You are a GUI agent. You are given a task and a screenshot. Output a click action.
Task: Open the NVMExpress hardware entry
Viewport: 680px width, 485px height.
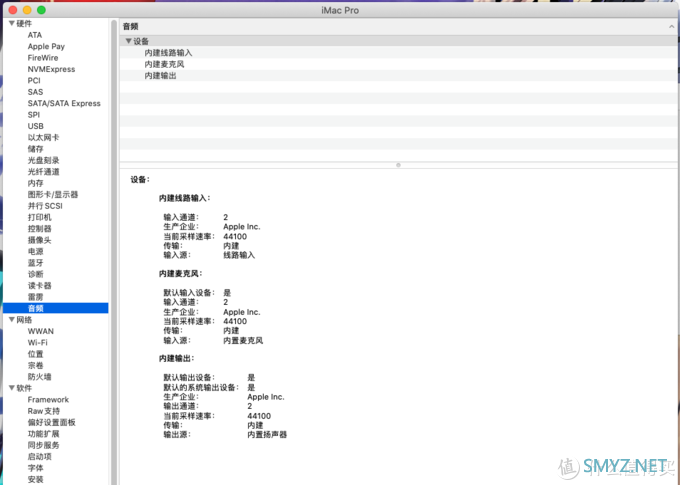coord(51,69)
